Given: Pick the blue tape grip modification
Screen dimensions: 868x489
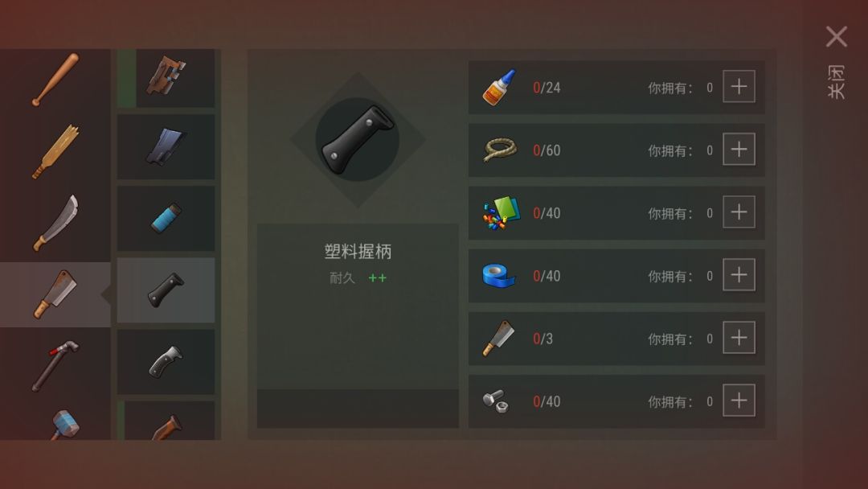Looking at the screenshot, I should coord(166,218).
